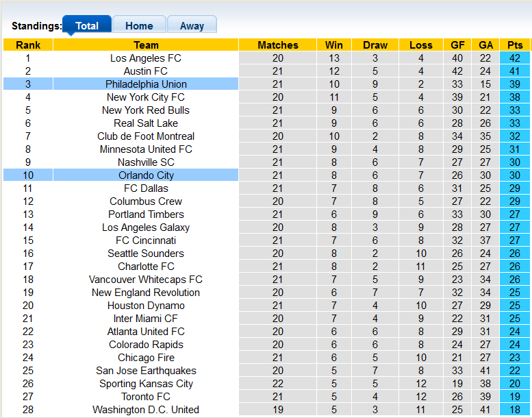Open the New York Red Bulls link
Viewport: 532px width, 418px height.
[146, 110]
